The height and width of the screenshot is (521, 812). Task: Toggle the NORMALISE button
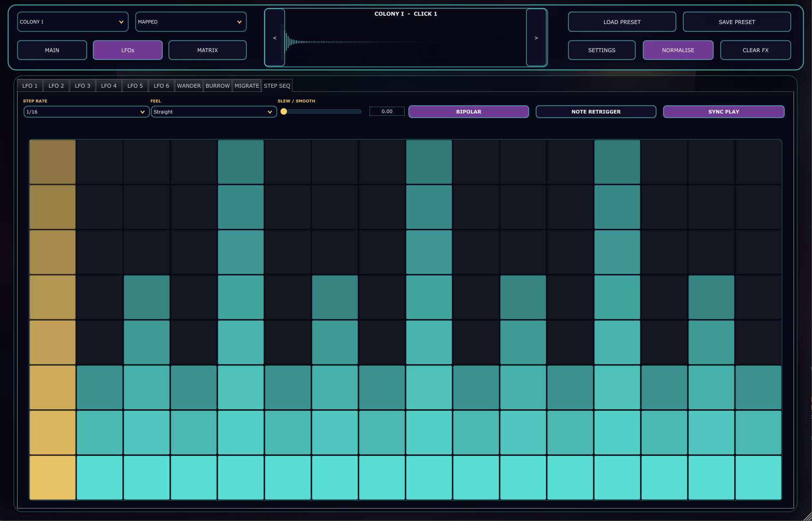[678, 50]
